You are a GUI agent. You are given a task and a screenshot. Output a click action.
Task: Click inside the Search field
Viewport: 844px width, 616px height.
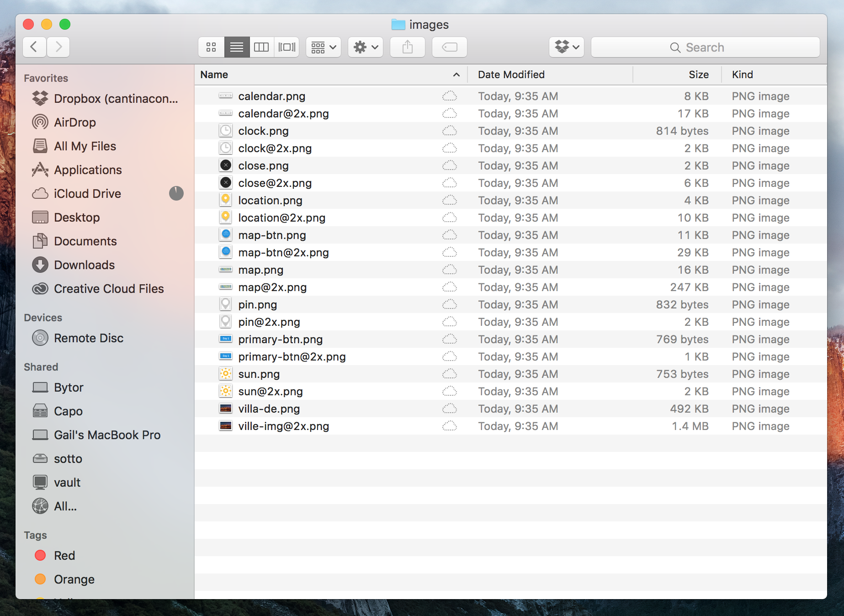(x=705, y=47)
